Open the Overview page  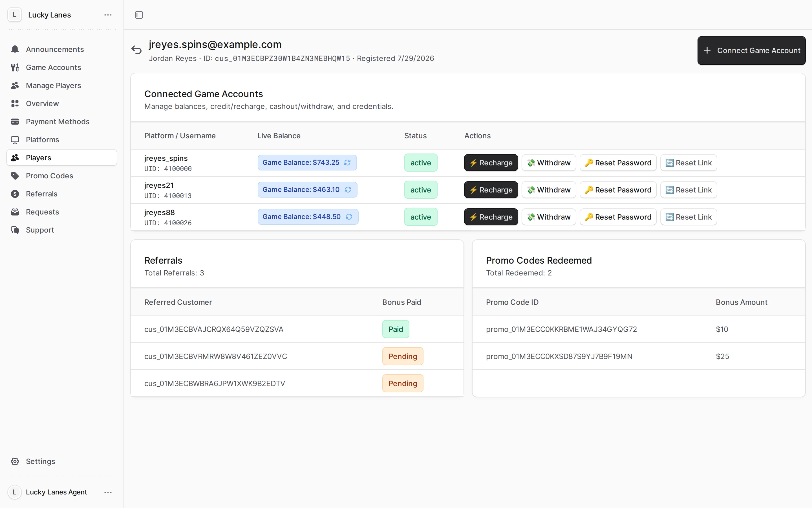pos(62,104)
